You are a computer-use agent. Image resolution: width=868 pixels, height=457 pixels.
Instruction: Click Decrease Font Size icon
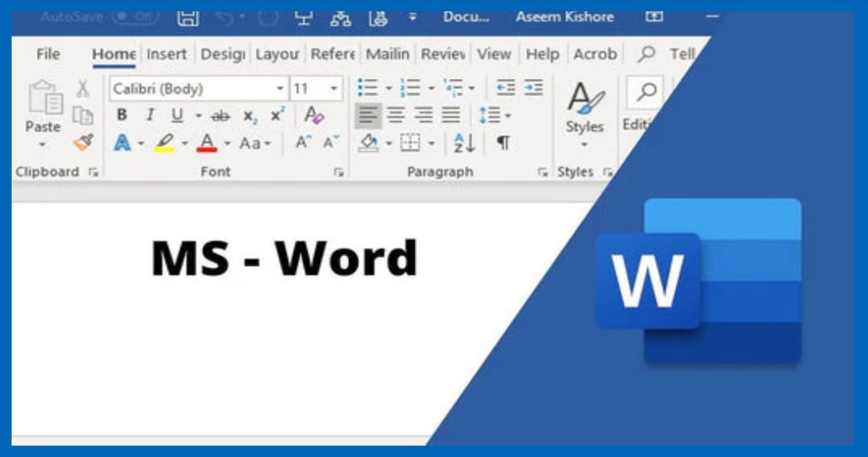click(x=331, y=143)
